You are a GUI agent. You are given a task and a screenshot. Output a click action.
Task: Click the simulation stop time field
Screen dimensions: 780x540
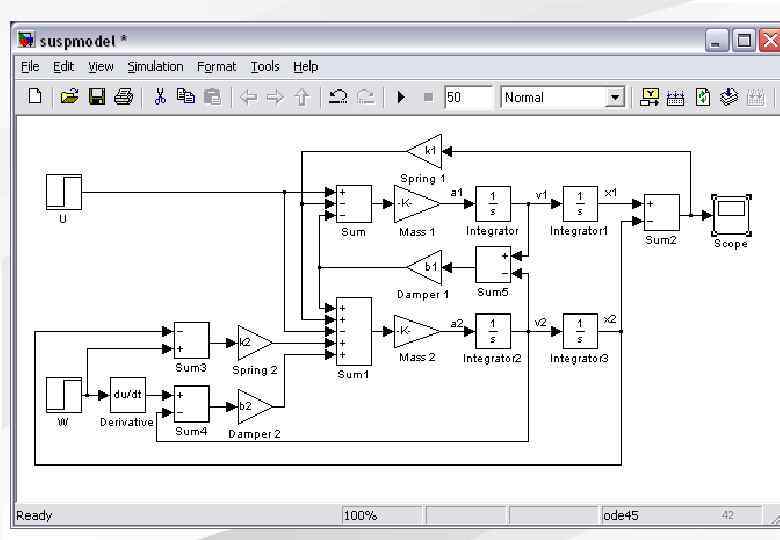pos(468,97)
